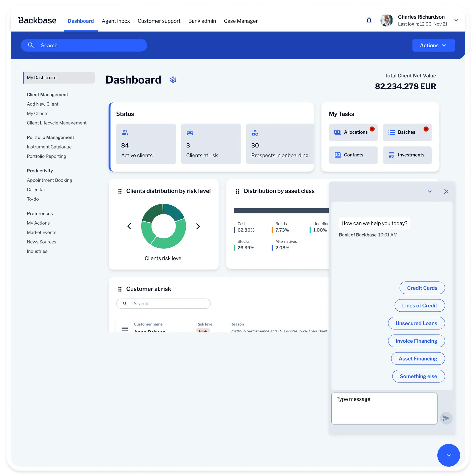The width and height of the screenshot is (476, 476).
Task: Choose Credit Cards chat option
Action: [422, 288]
